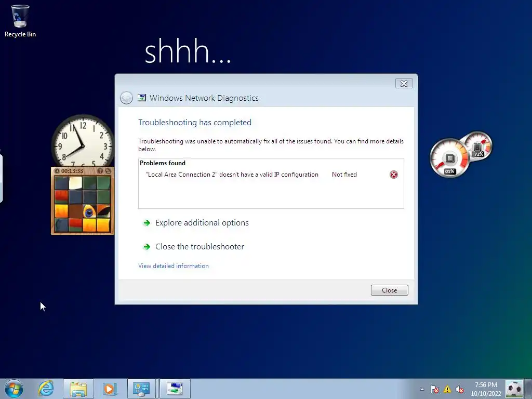Click the yellow warning network tray icon

(x=447, y=389)
